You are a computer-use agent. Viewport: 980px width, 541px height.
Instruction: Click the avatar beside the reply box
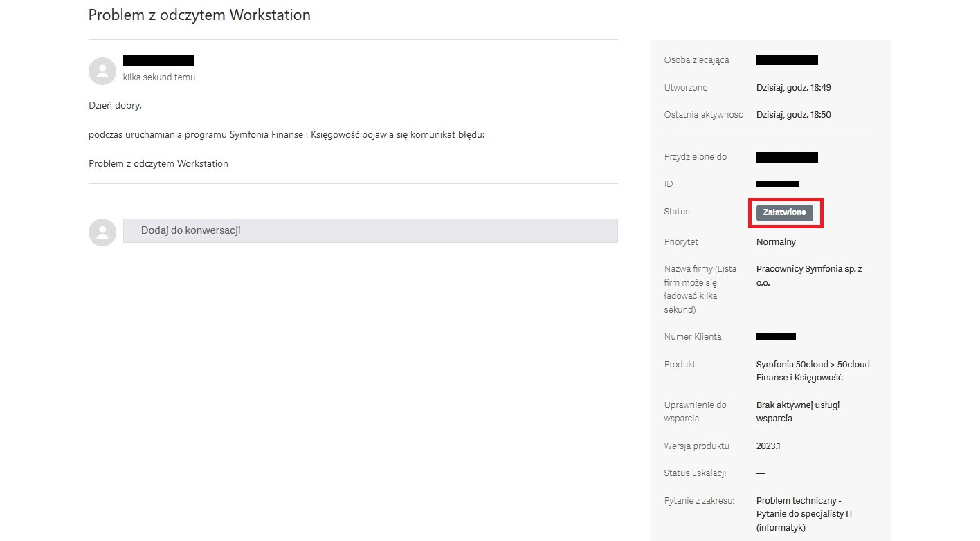(102, 232)
